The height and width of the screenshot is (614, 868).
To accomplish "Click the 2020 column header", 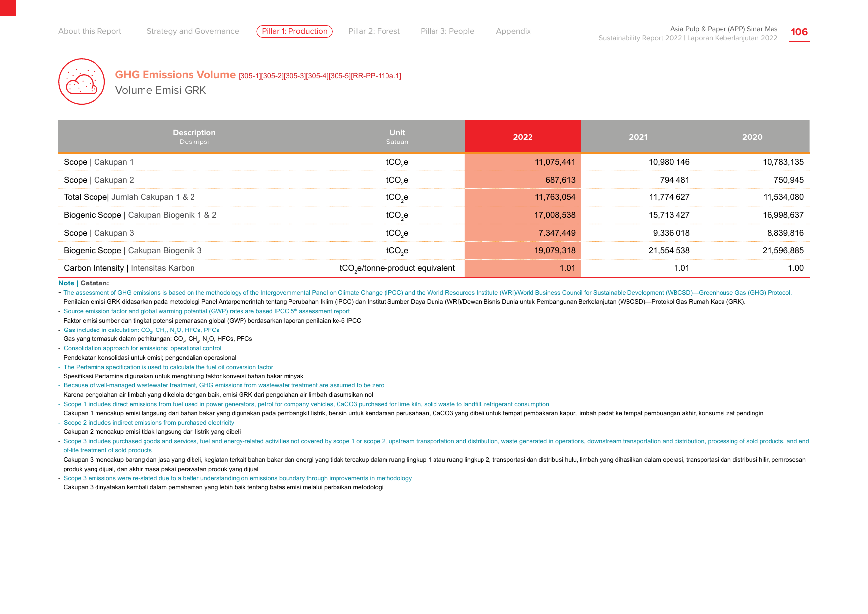I will pos(752,137).
